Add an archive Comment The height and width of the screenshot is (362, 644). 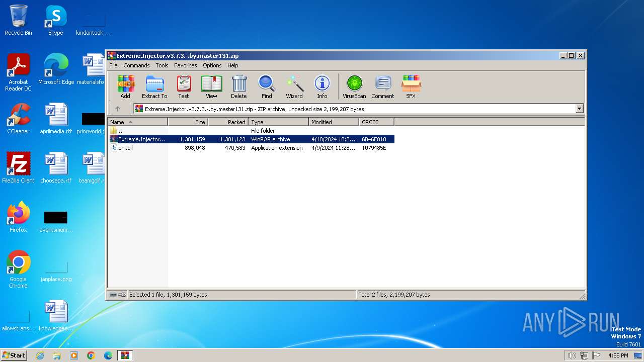tap(383, 87)
